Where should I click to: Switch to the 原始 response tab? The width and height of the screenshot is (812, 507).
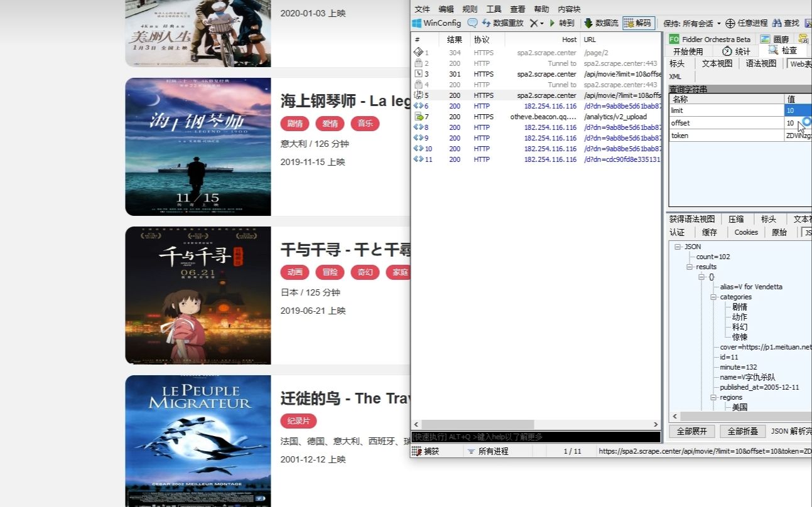(779, 232)
